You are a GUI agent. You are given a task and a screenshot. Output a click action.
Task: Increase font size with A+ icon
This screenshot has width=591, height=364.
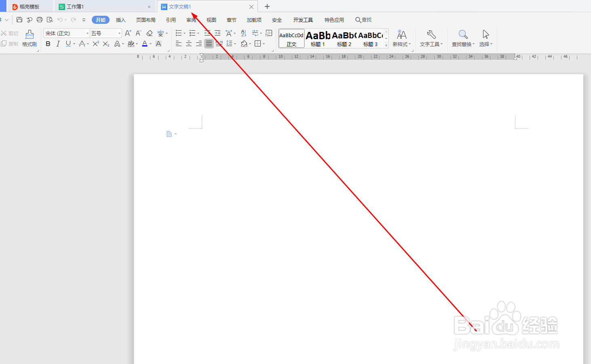coord(128,33)
